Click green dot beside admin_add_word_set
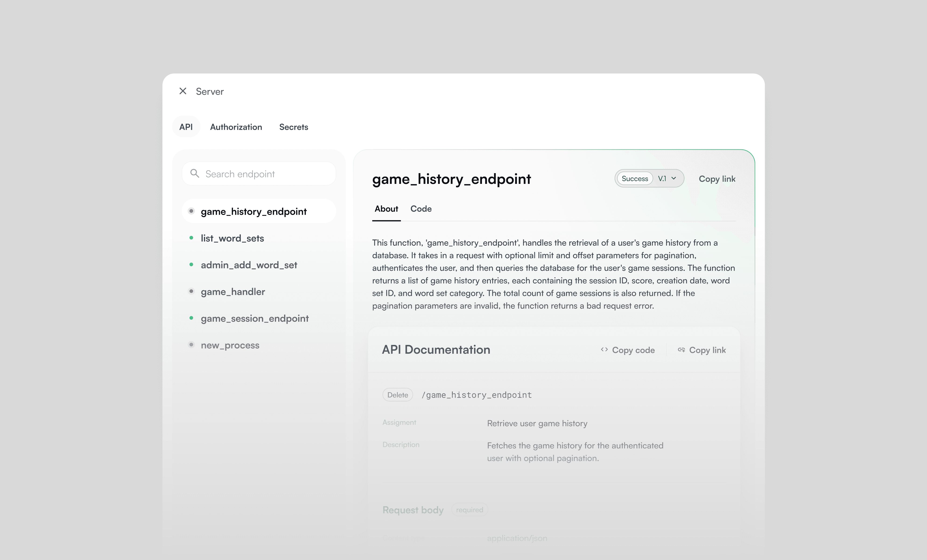 click(x=191, y=264)
